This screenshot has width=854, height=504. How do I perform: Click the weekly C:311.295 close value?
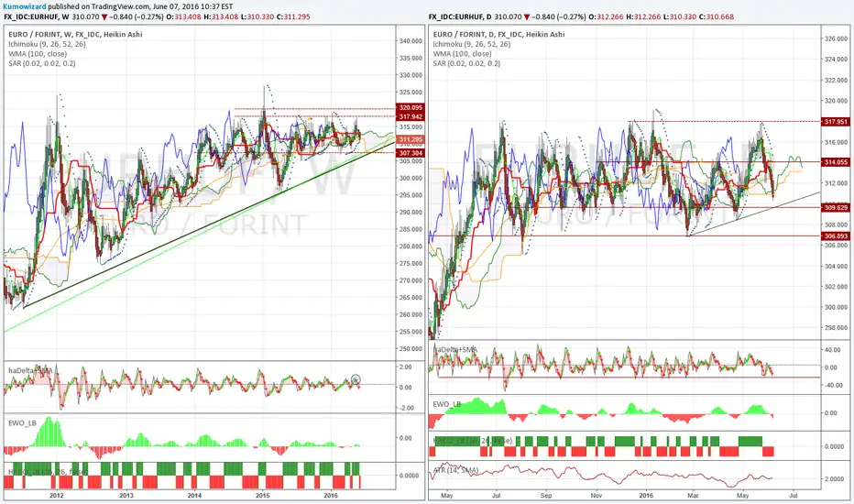pyautogui.click(x=293, y=16)
